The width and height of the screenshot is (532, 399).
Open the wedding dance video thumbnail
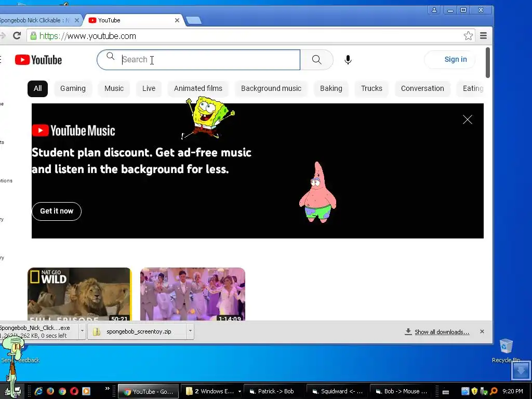tap(193, 294)
